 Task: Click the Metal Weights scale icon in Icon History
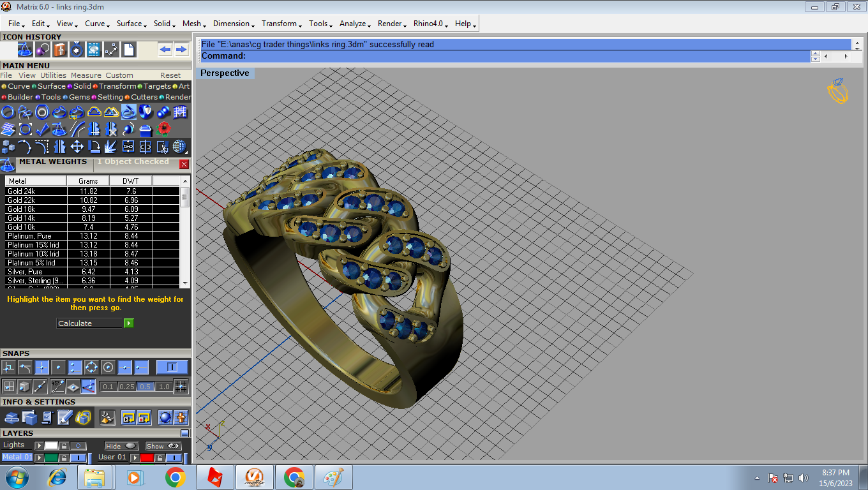coord(25,50)
